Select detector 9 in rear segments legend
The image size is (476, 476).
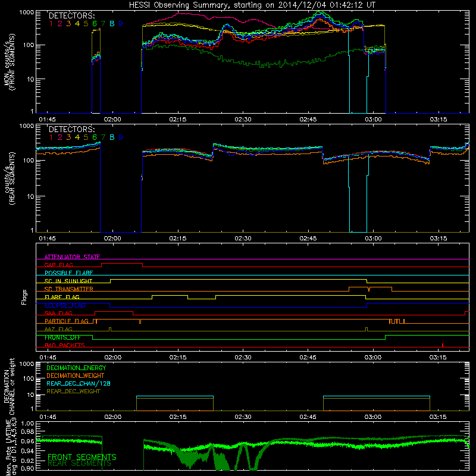click(x=121, y=137)
